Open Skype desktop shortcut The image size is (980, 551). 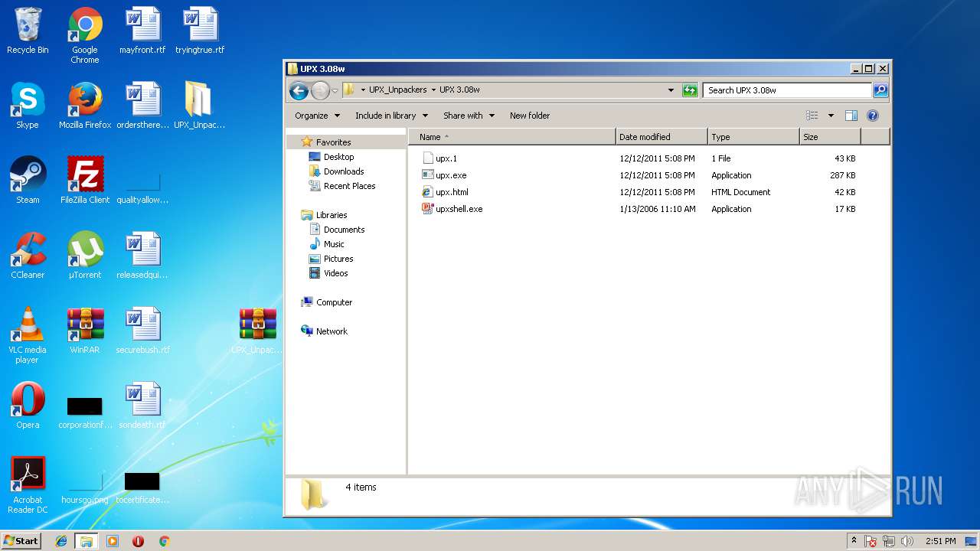[x=28, y=106]
